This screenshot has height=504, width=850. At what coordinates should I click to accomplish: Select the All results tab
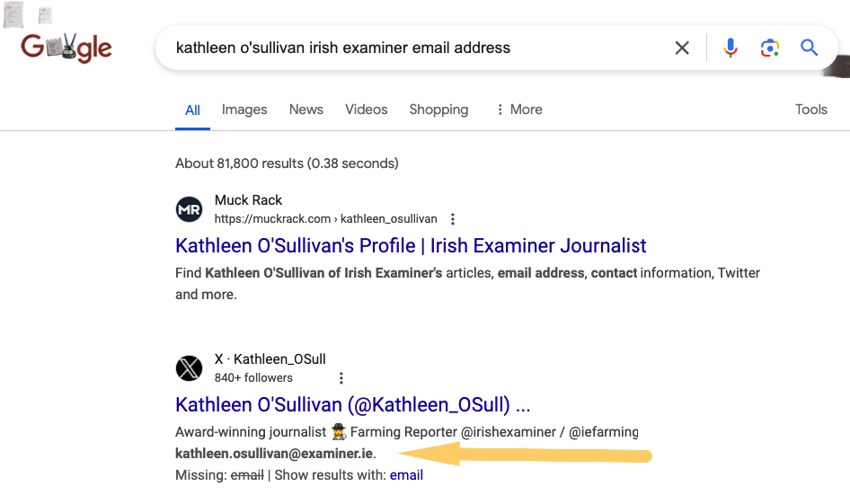(192, 111)
